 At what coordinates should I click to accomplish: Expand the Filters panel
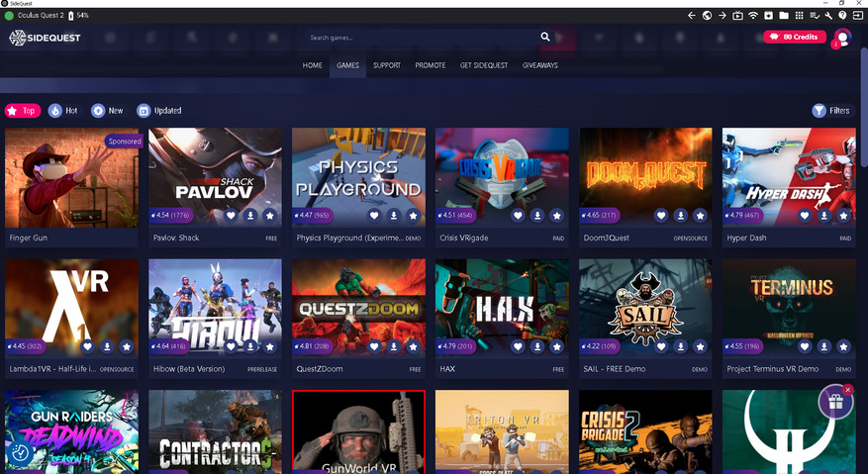tap(832, 111)
